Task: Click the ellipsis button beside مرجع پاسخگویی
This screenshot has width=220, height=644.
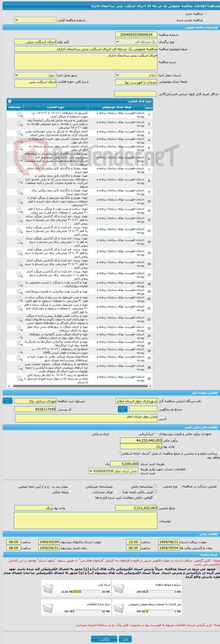Action: pos(123,409)
